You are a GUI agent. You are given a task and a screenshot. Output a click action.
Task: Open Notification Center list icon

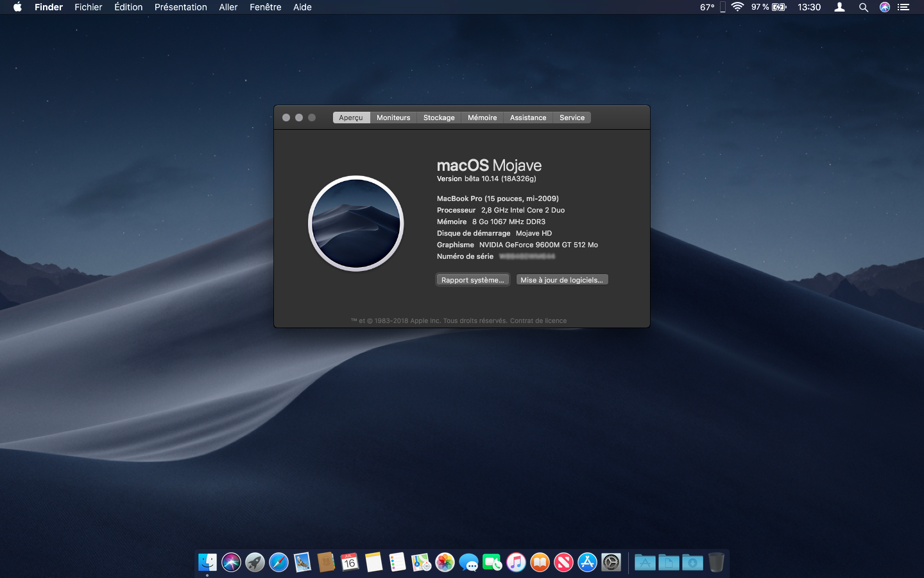[x=904, y=7]
